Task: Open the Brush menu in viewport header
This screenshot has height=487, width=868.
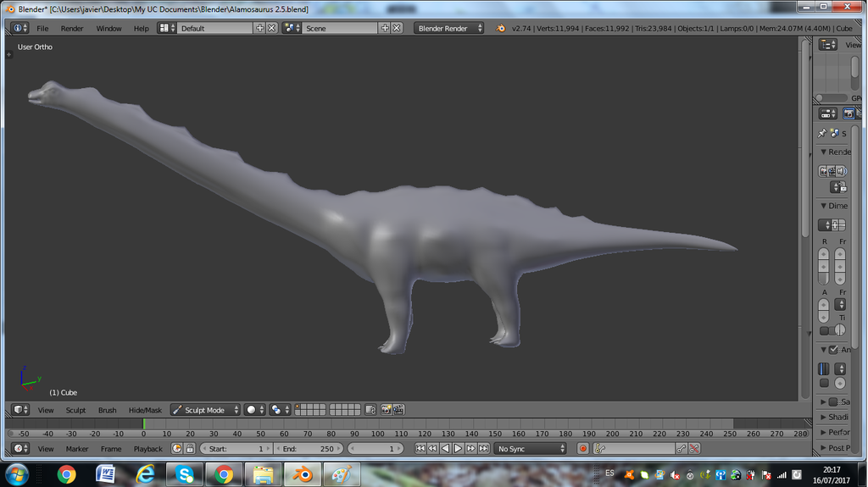Action: 107,410
